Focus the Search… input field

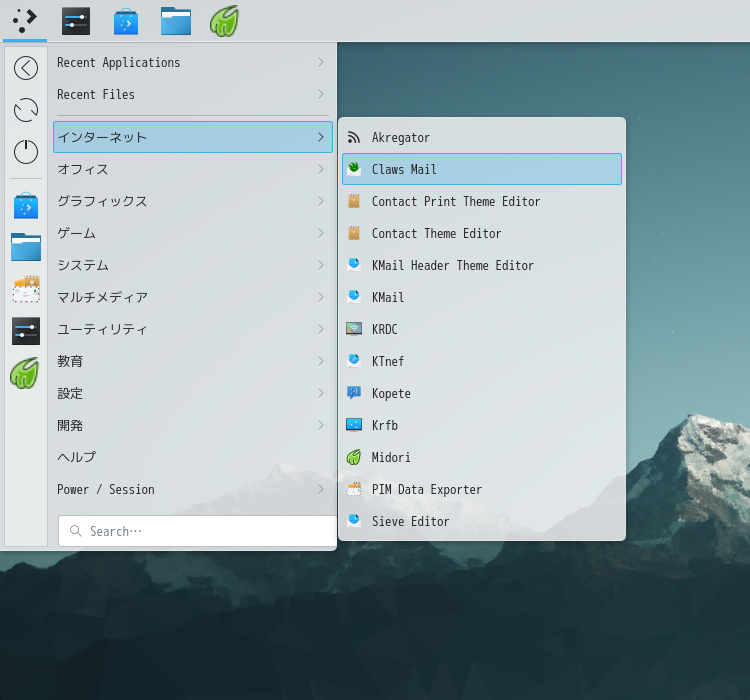[198, 531]
